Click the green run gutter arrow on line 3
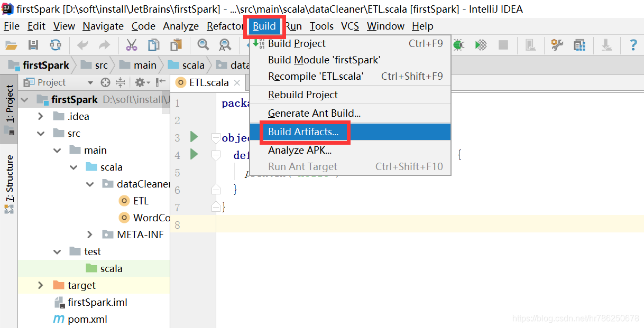Image resolution: width=644 pixels, height=328 pixels. click(x=194, y=137)
